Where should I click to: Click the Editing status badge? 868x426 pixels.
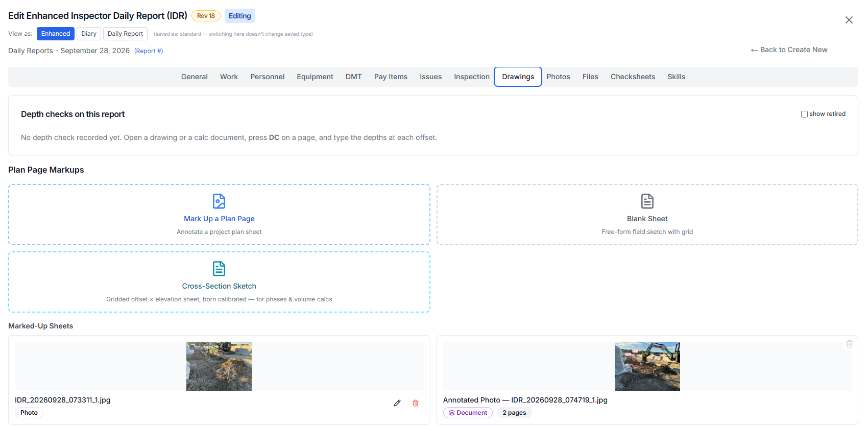pos(239,16)
